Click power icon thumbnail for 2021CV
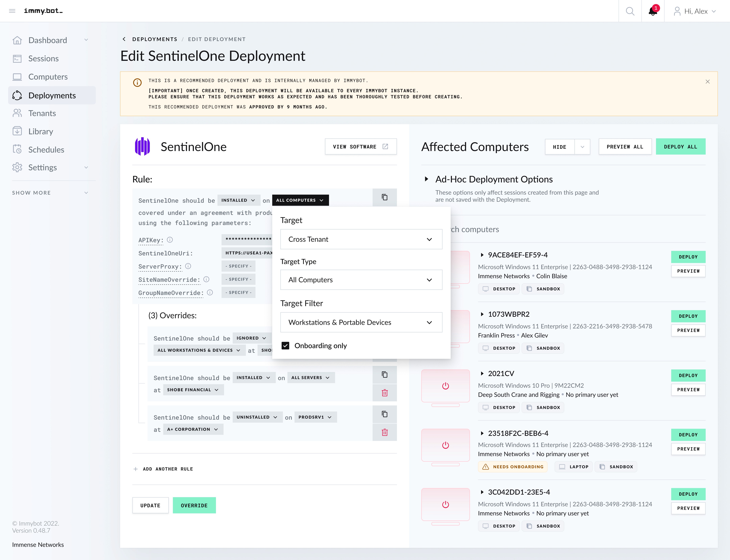The width and height of the screenshot is (730, 560). (x=445, y=386)
